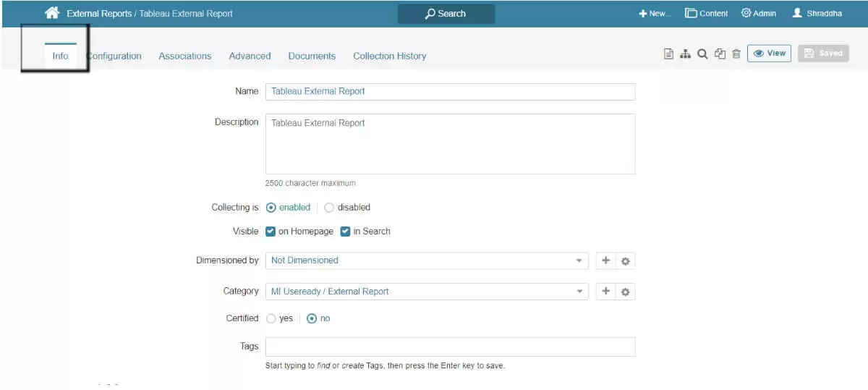Screen dimensions: 868x390
Task: Add new category with plus icon
Action: pyautogui.click(x=606, y=292)
